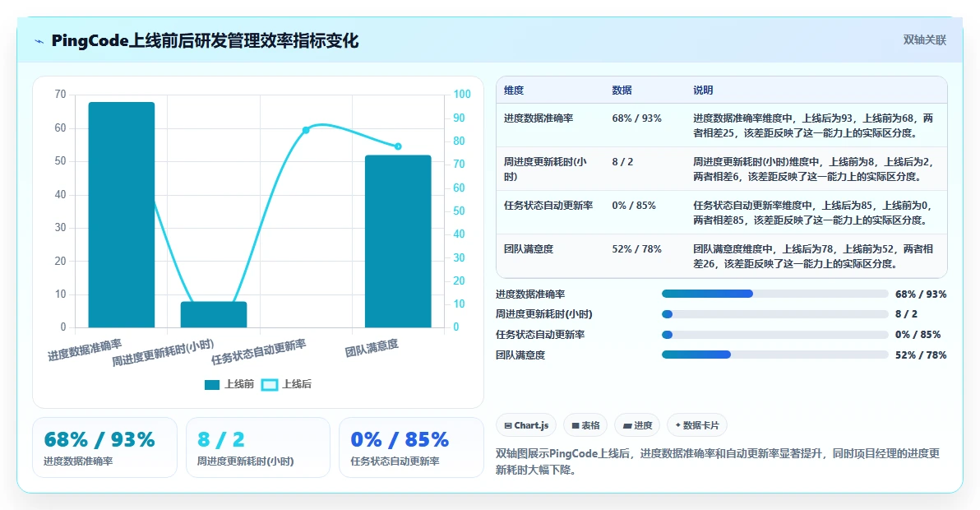Click the 周进度更新耗时 bar in the chart
Screen dimensions: 980x510
click(x=214, y=314)
